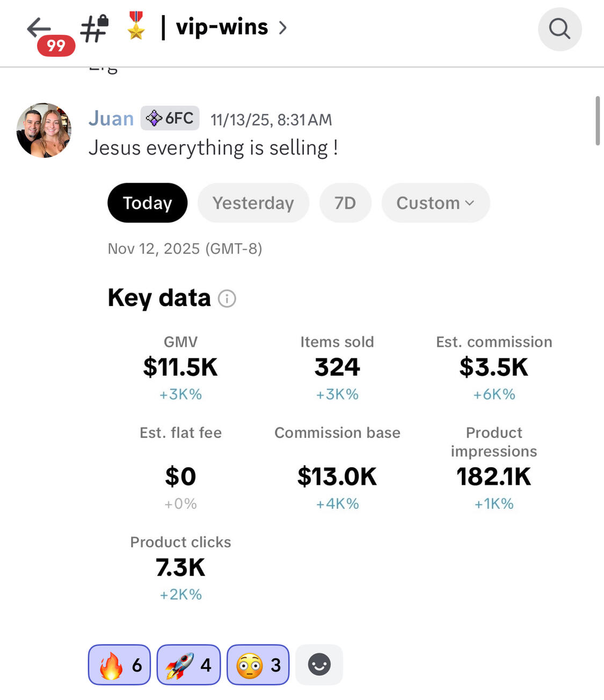Expand the Custom date range dropdown
Screen dimensions: 604x700
pos(435,203)
